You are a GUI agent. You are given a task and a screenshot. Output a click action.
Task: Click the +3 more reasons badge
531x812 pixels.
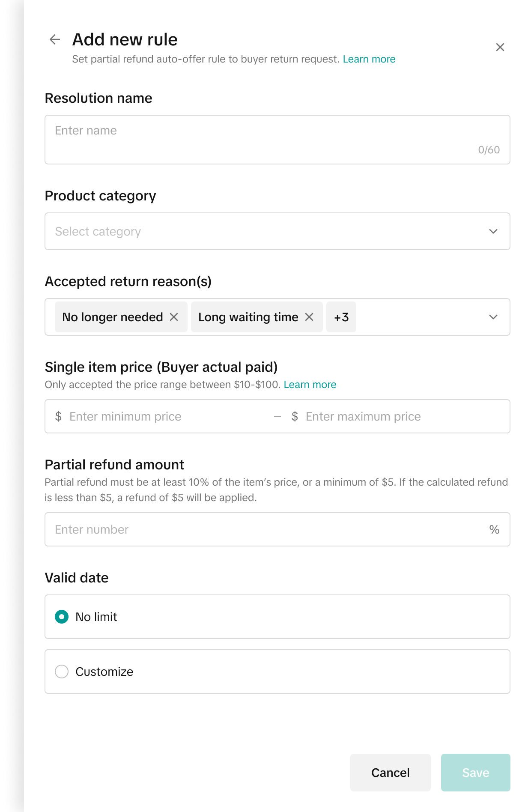point(341,317)
